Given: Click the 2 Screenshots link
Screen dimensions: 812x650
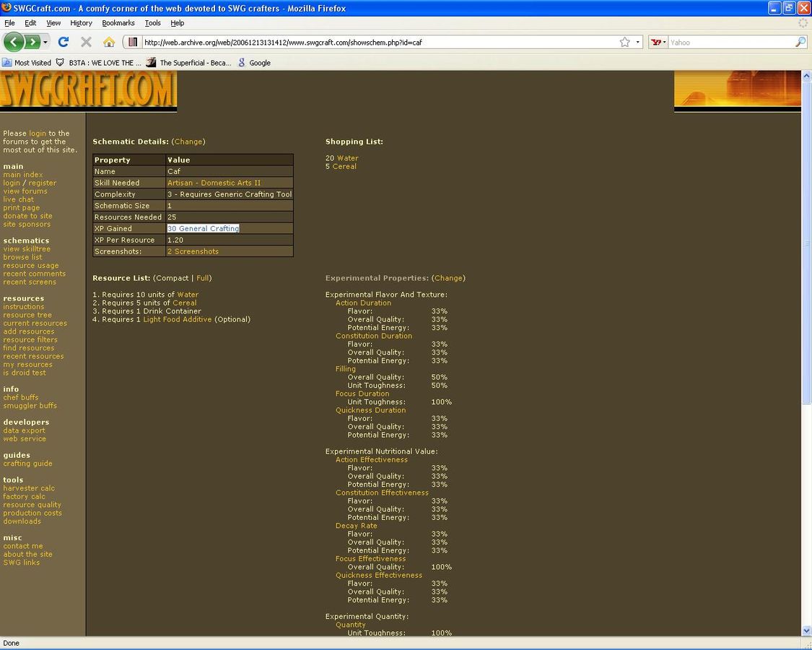Looking at the screenshot, I should click(x=193, y=251).
